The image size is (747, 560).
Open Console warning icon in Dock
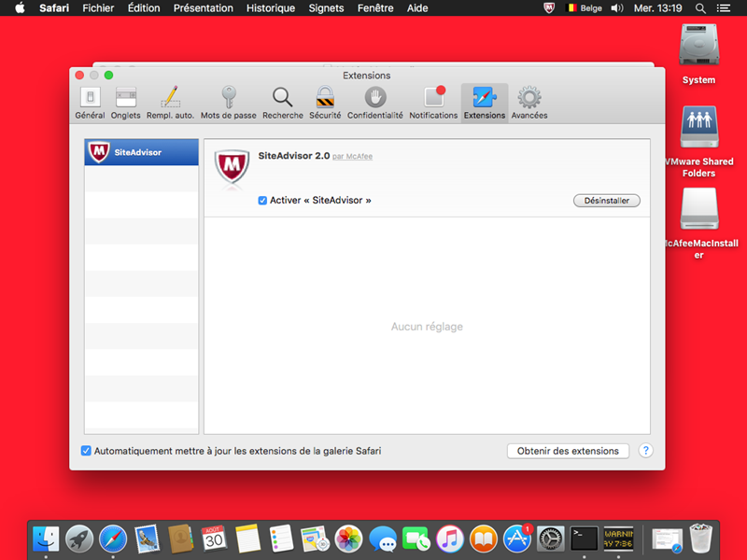[x=618, y=539]
